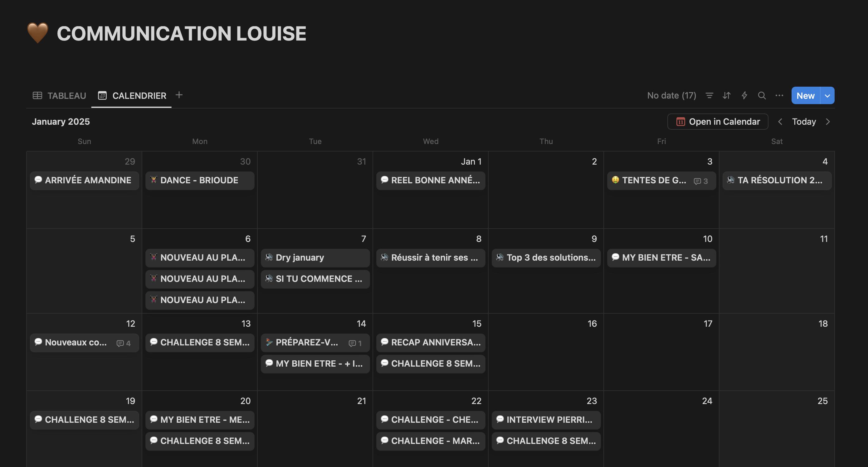Image resolution: width=868 pixels, height=467 pixels.
Task: Click the brown heart page icon
Action: [x=37, y=33]
